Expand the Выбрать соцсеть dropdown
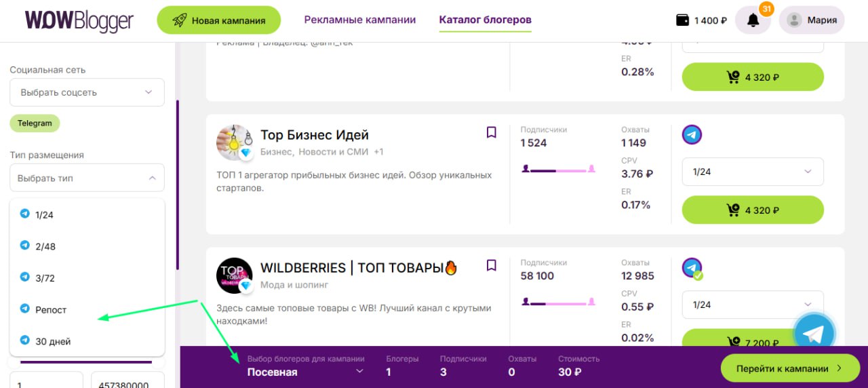Screen dimensions: 868x388 tap(87, 92)
